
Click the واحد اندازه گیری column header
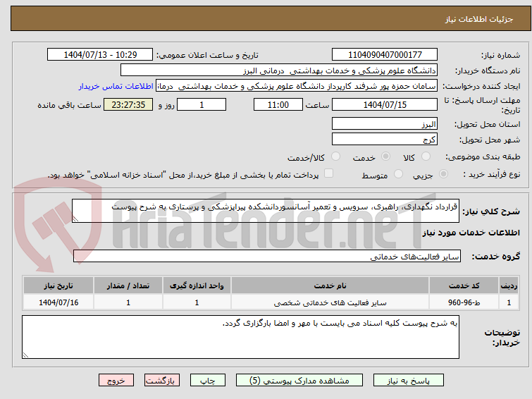coord(197,286)
